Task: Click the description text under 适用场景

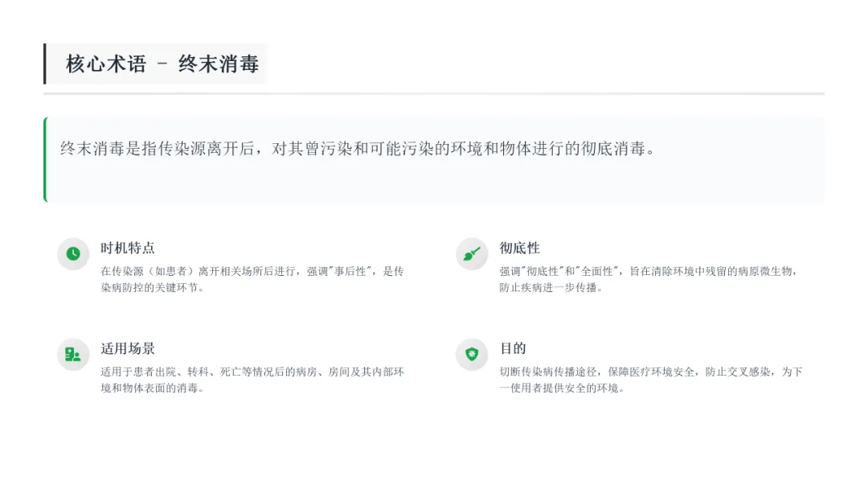Action: (252, 380)
